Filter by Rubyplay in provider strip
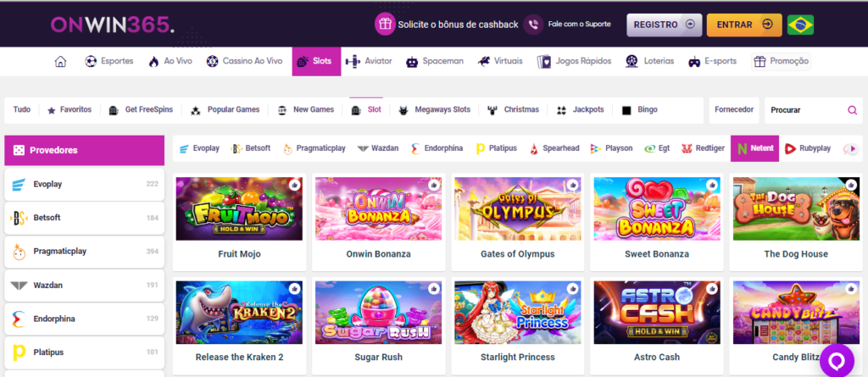The image size is (868, 377). click(808, 148)
